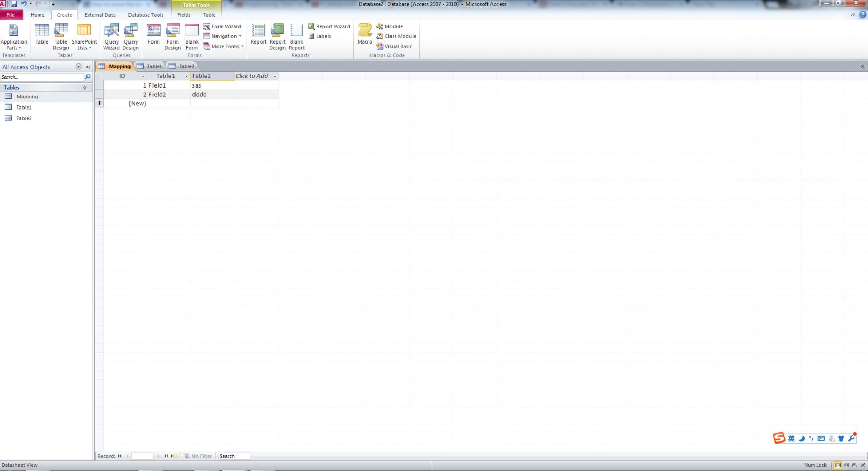Select the Table2 column header

[x=212, y=76]
